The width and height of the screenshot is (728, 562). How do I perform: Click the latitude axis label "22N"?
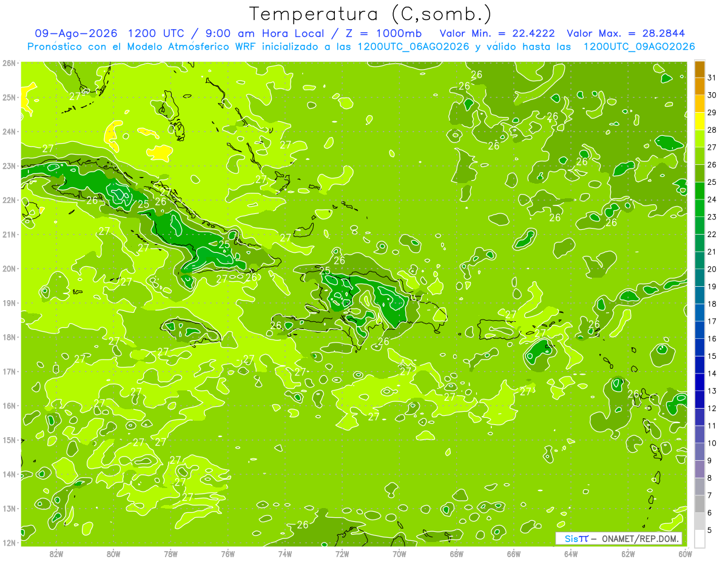pyautogui.click(x=9, y=200)
